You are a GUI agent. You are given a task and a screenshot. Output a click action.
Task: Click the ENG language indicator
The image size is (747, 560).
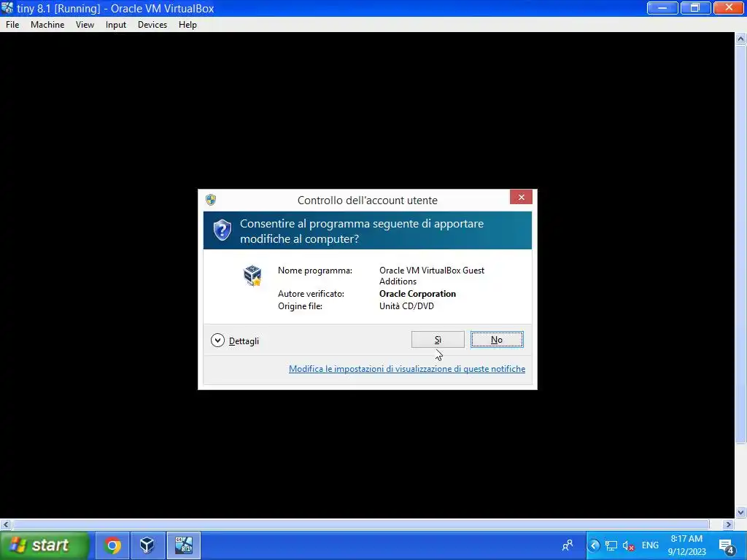pyautogui.click(x=650, y=545)
